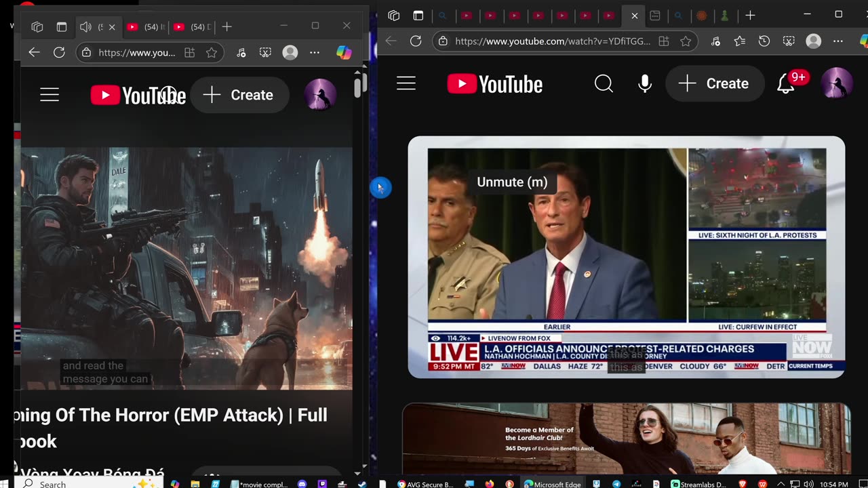Open account avatar menu in right YouTube window
The width and height of the screenshot is (868, 488).
pyautogui.click(x=837, y=83)
